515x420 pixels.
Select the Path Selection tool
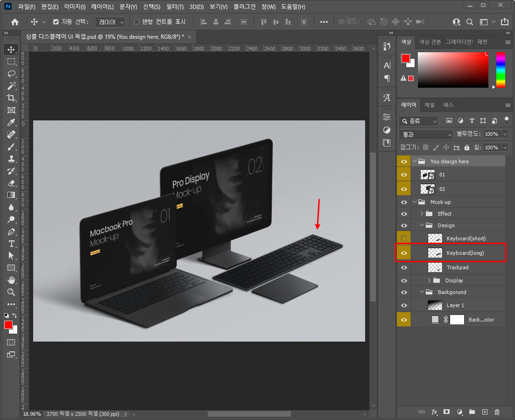11,256
